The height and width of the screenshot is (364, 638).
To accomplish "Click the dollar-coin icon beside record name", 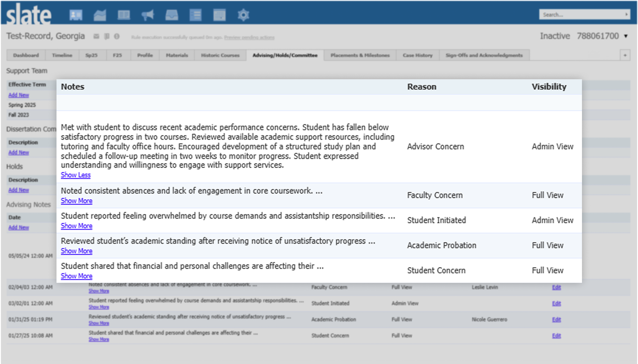I will click(x=117, y=37).
